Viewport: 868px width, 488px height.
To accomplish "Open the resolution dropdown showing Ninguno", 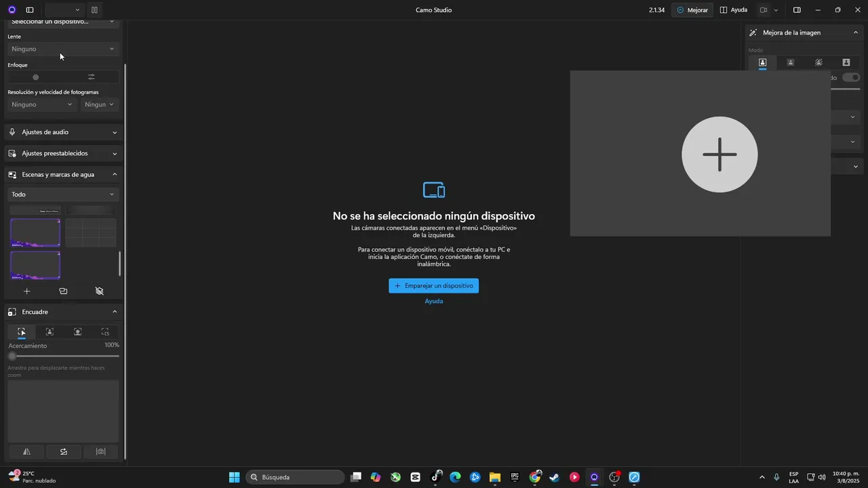I will click(x=42, y=104).
